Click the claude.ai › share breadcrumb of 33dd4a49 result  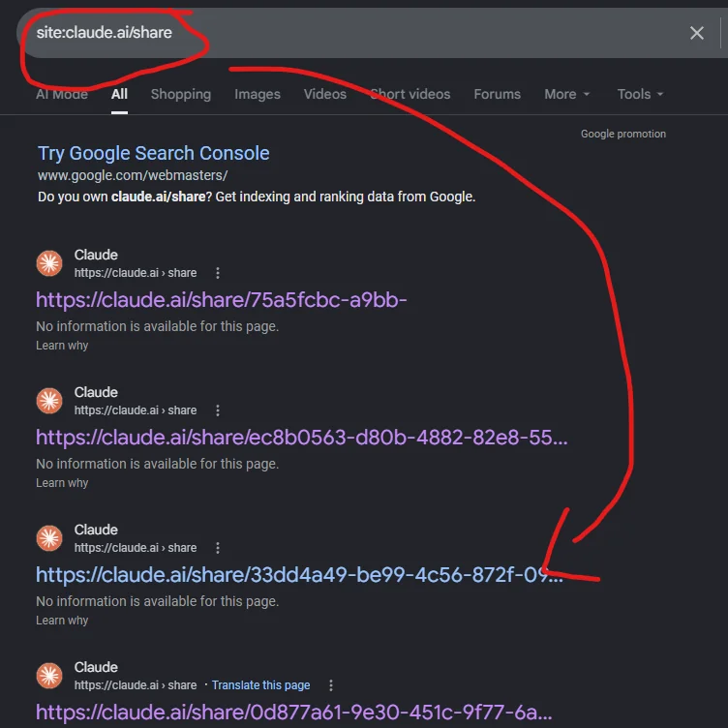(136, 548)
